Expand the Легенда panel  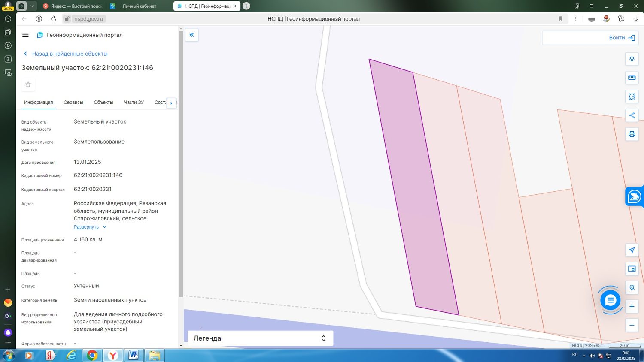[x=261, y=338]
